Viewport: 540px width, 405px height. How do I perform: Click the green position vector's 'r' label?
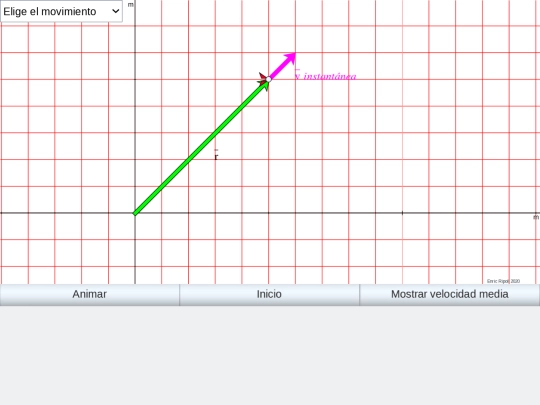(216, 156)
